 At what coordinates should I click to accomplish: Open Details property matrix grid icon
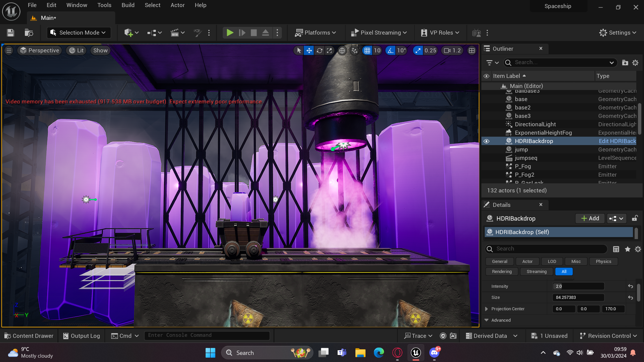click(x=616, y=249)
